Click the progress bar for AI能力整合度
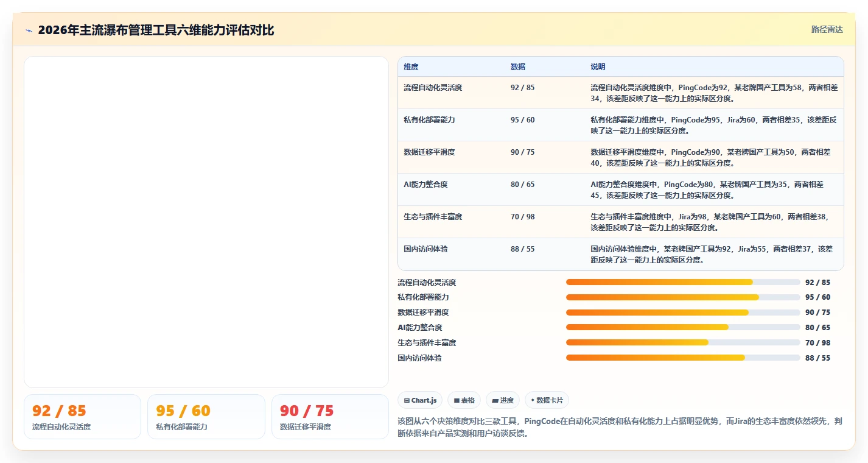 [683, 327]
